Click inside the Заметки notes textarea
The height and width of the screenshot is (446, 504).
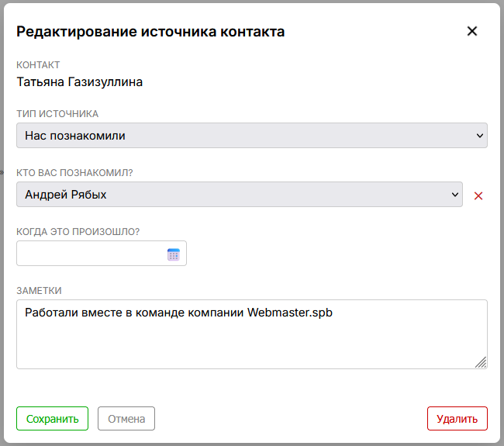[251, 341]
